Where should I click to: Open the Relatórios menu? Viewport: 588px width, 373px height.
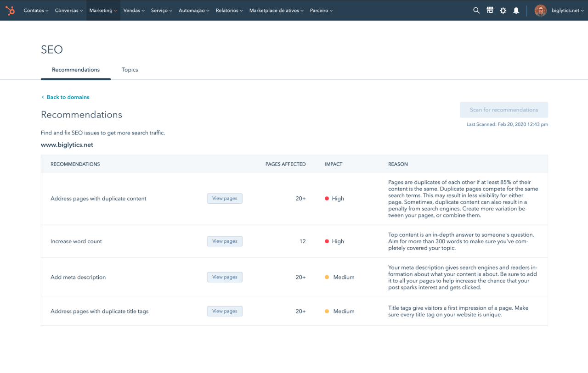tap(229, 10)
